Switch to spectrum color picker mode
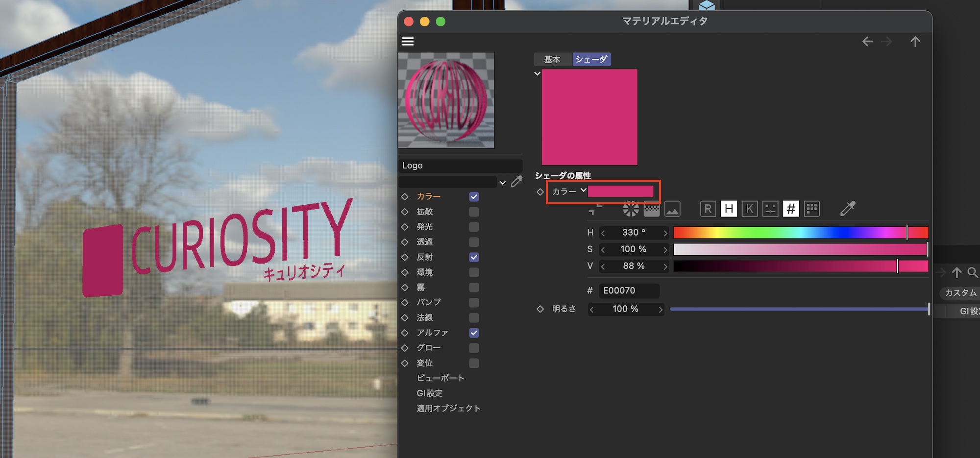 [651, 209]
